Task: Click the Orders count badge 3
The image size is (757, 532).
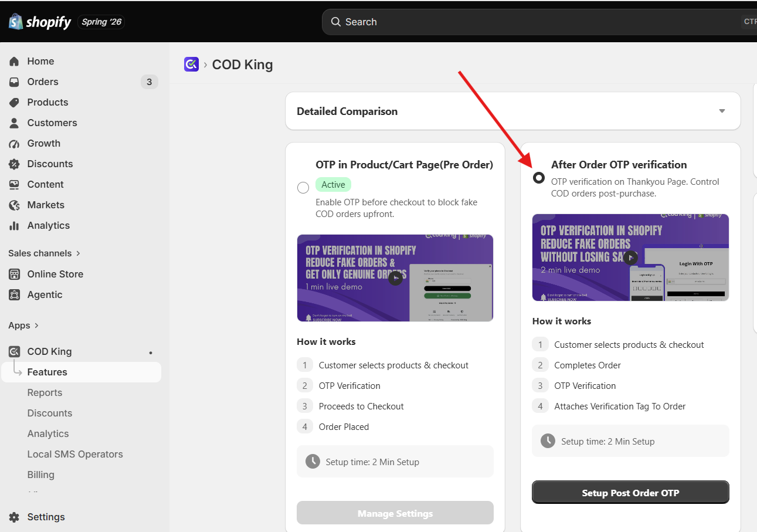Action: coord(149,82)
